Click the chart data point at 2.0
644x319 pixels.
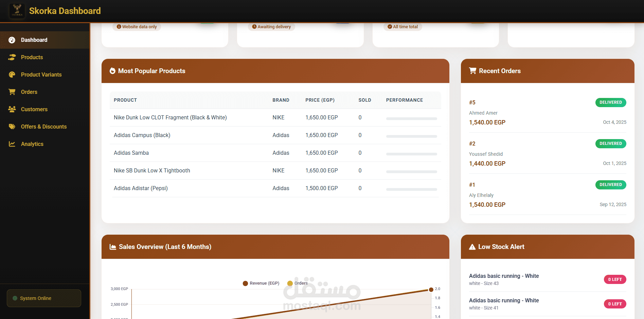[x=431, y=290]
